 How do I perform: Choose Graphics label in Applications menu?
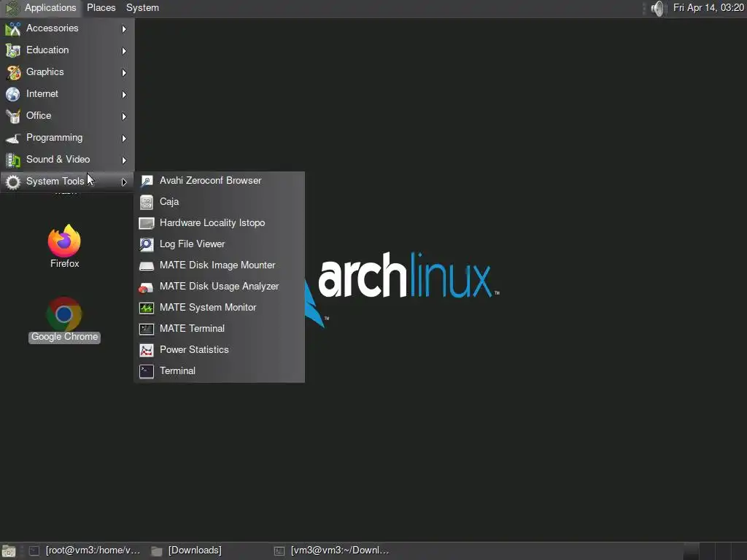44,72
